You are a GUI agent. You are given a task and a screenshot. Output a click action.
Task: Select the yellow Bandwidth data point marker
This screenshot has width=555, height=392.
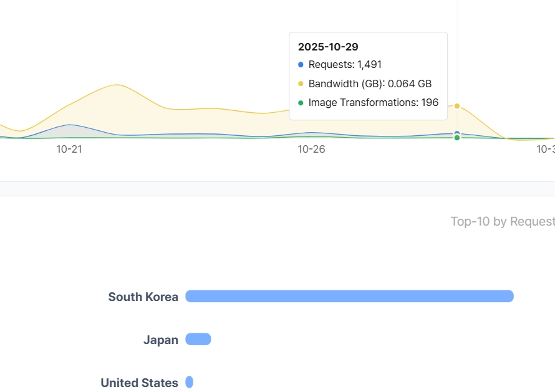click(457, 106)
